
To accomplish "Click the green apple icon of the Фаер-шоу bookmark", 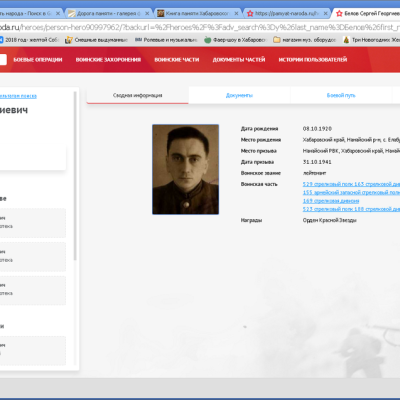I will tap(208, 40).
